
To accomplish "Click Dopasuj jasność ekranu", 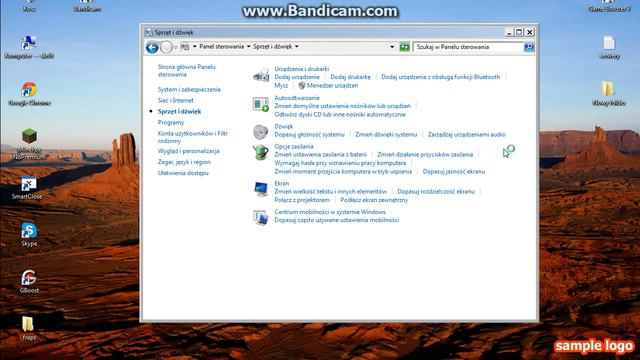I will coord(454,171).
